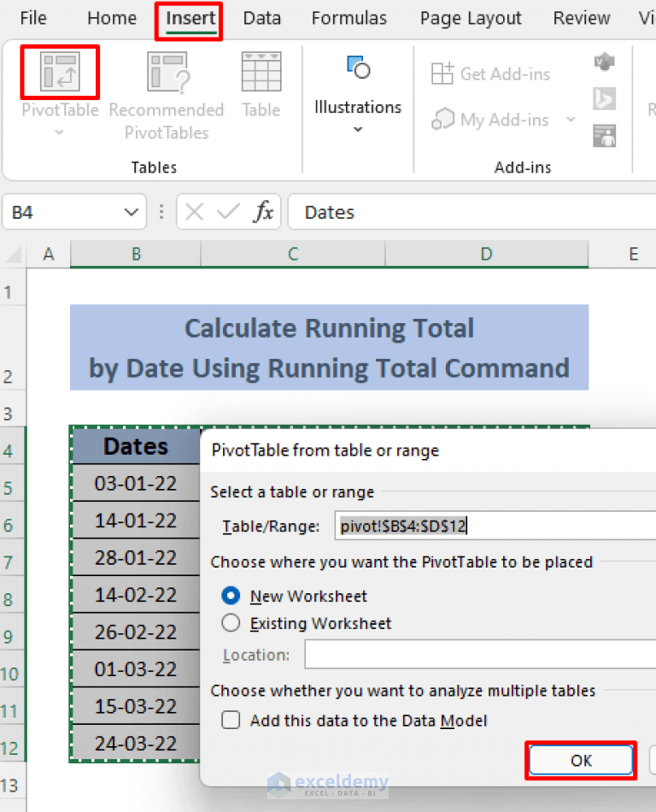Open the PivotTable dropdown arrow

pyautogui.click(x=59, y=132)
